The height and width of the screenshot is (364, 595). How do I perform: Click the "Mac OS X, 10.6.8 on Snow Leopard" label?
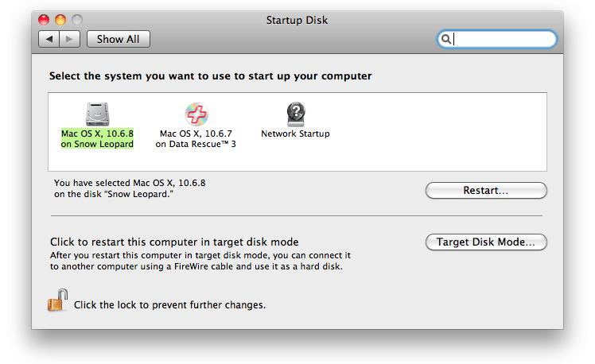pos(97,139)
